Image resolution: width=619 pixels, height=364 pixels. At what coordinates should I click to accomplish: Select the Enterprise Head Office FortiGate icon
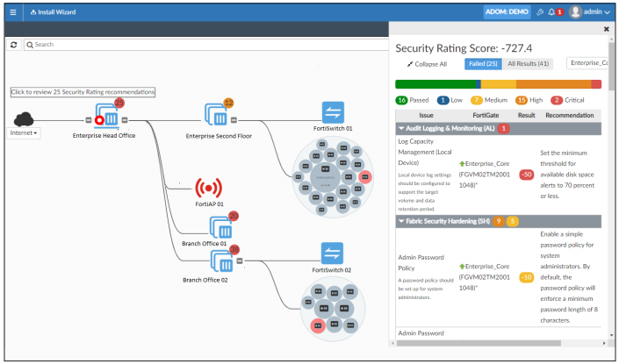(x=107, y=117)
